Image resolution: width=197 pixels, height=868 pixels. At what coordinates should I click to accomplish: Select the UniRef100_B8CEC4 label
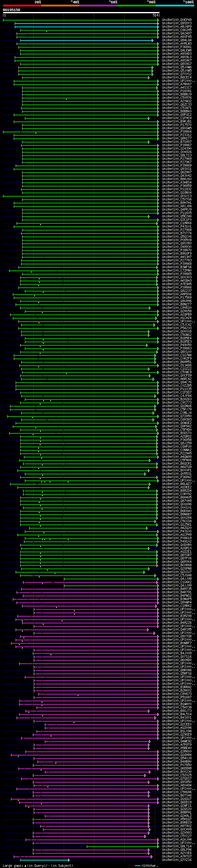[177, 78]
